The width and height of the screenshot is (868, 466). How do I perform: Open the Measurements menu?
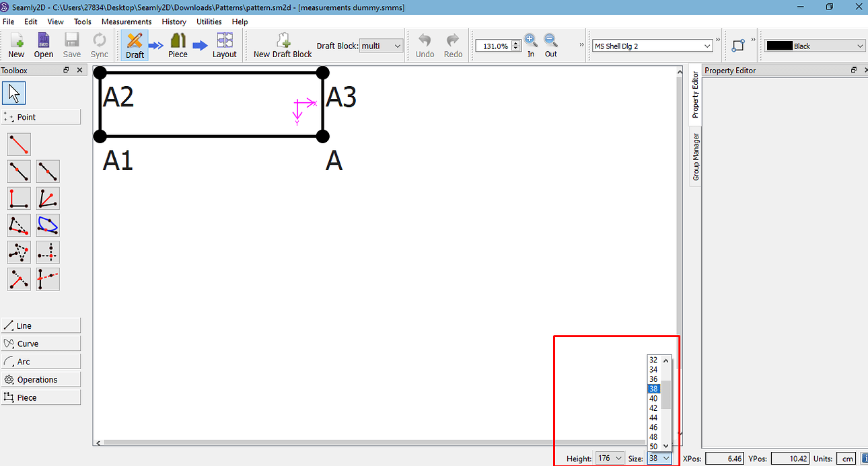(126, 22)
